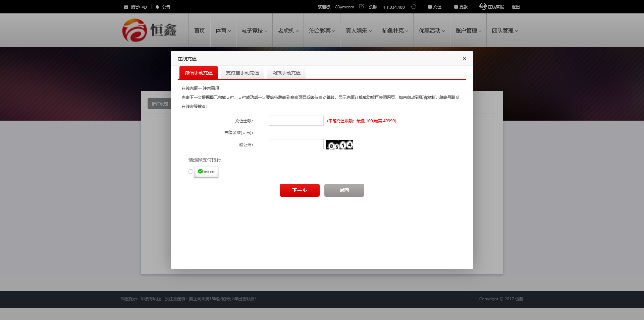Switch to 支付宝手动充值 tab
This screenshot has width=644, height=320.
coord(243,73)
